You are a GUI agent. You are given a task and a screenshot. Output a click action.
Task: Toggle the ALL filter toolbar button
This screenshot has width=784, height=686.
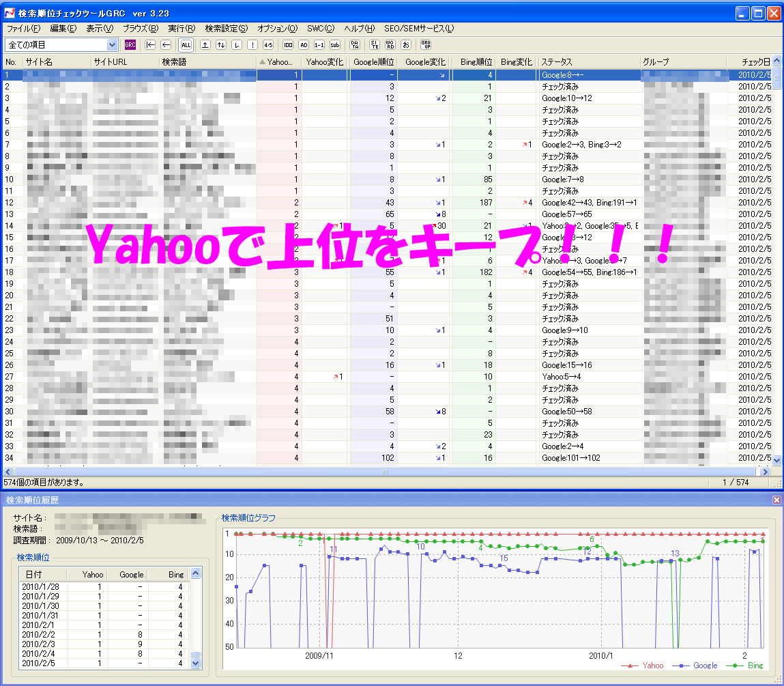coord(186,45)
